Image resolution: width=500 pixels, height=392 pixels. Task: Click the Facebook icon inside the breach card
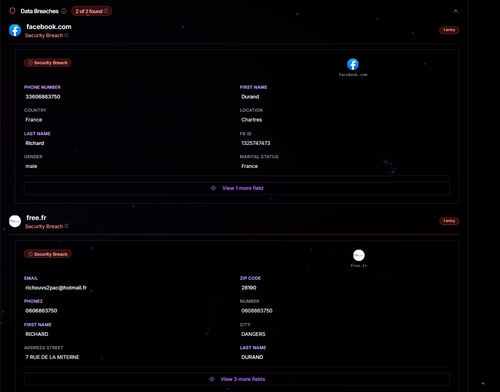[353, 64]
